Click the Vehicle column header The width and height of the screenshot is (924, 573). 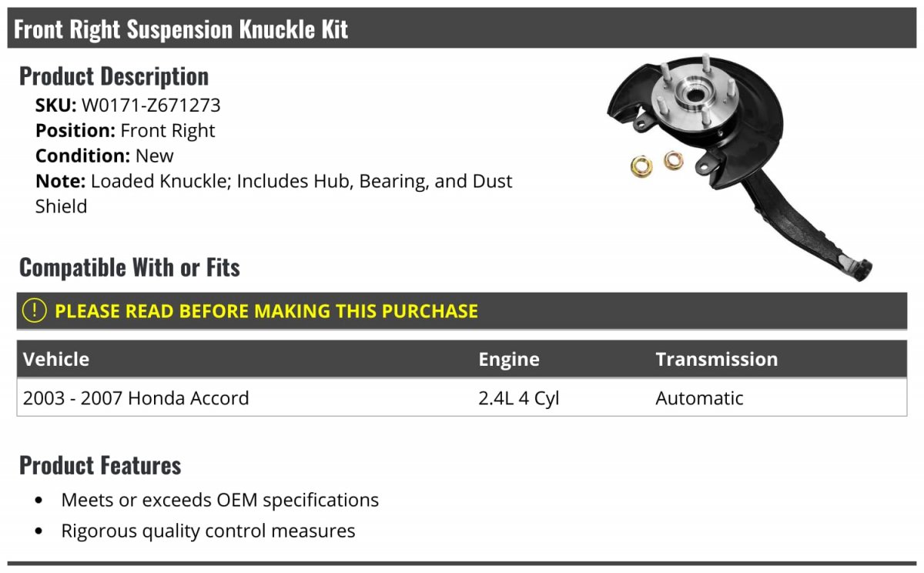click(56, 359)
